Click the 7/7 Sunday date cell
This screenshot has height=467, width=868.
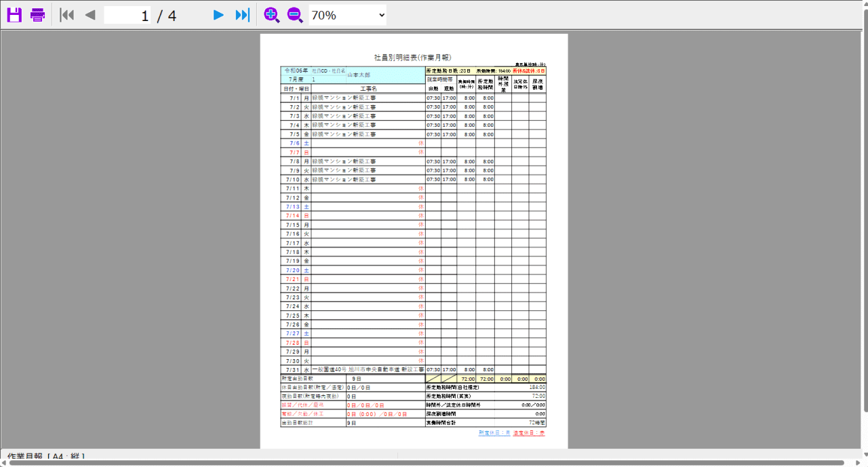click(x=292, y=152)
